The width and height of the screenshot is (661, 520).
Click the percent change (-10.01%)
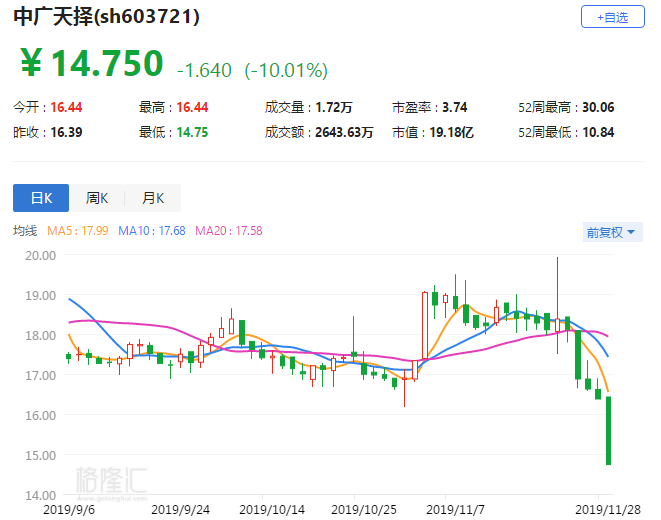click(x=286, y=70)
